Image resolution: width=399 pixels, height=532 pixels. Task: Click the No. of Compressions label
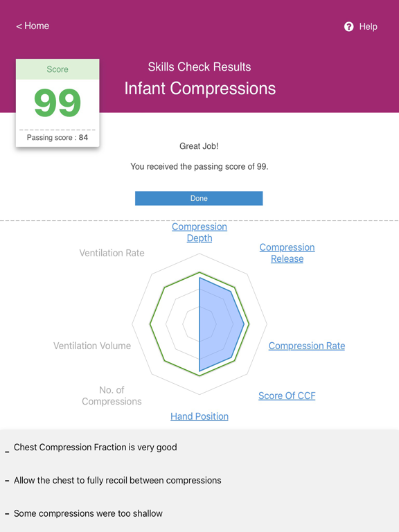[112, 396]
